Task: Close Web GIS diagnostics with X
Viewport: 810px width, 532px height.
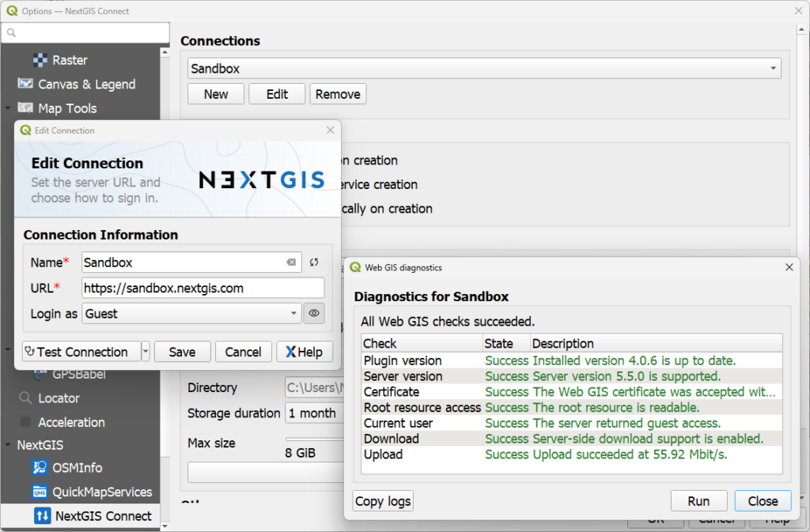Action: (789, 266)
